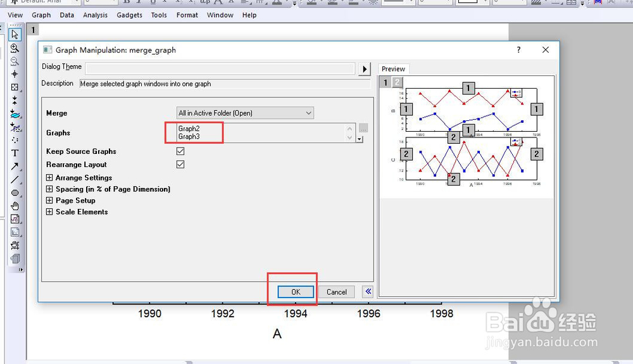Image resolution: width=633 pixels, height=364 pixels.
Task: Expand the tools toolbar overflow arrow
Action: pyautogui.click(x=20, y=270)
